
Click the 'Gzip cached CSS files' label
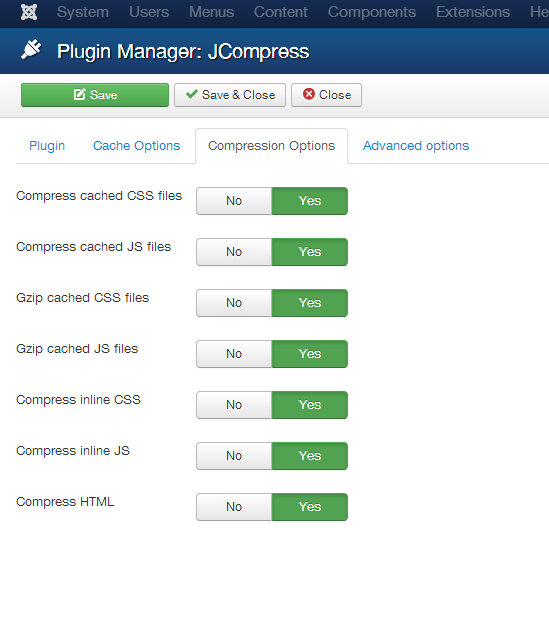tap(82, 298)
